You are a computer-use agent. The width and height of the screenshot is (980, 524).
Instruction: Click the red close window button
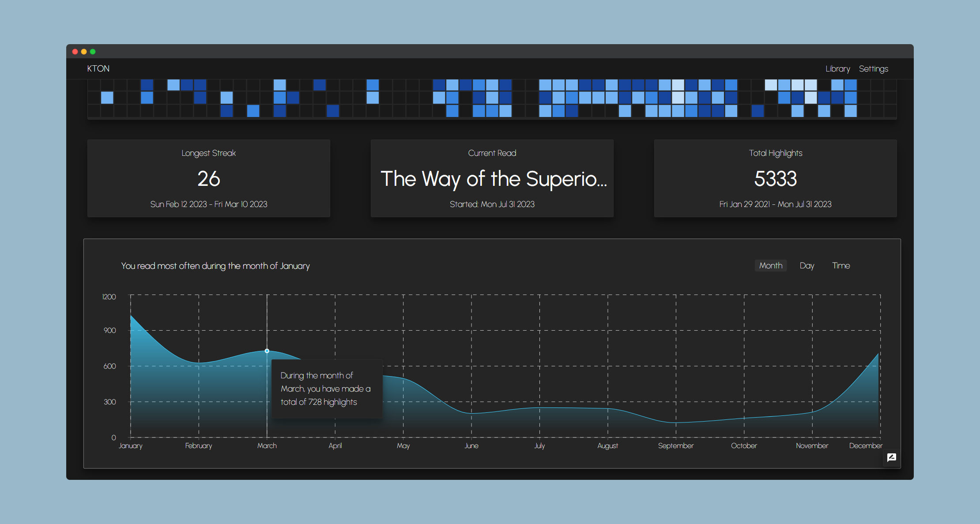pyautogui.click(x=75, y=52)
